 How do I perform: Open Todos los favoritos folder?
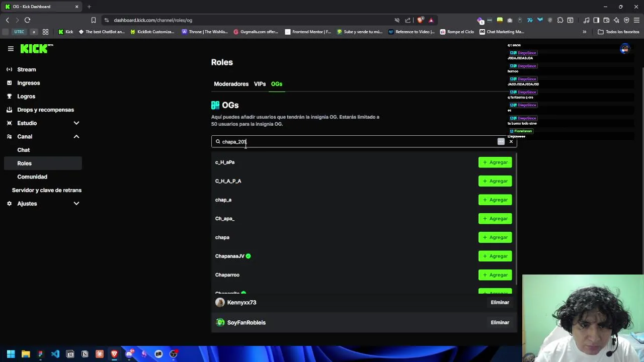click(618, 32)
